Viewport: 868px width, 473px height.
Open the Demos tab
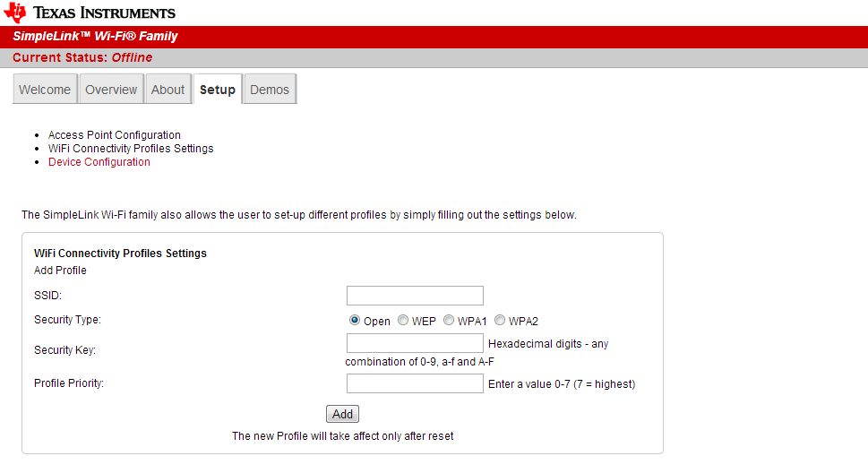tap(270, 90)
